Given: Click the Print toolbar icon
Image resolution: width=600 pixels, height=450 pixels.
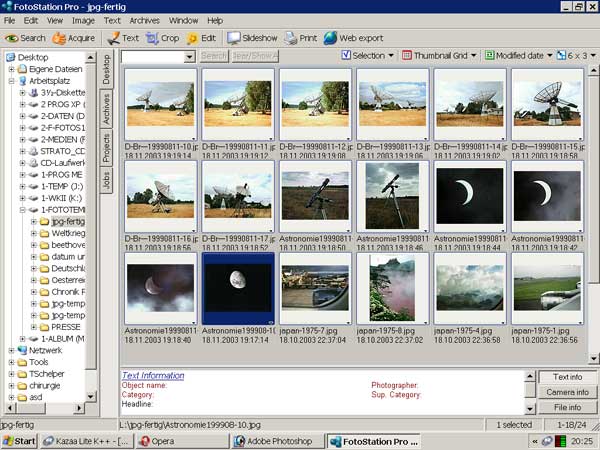Looking at the screenshot, I should (x=300, y=38).
